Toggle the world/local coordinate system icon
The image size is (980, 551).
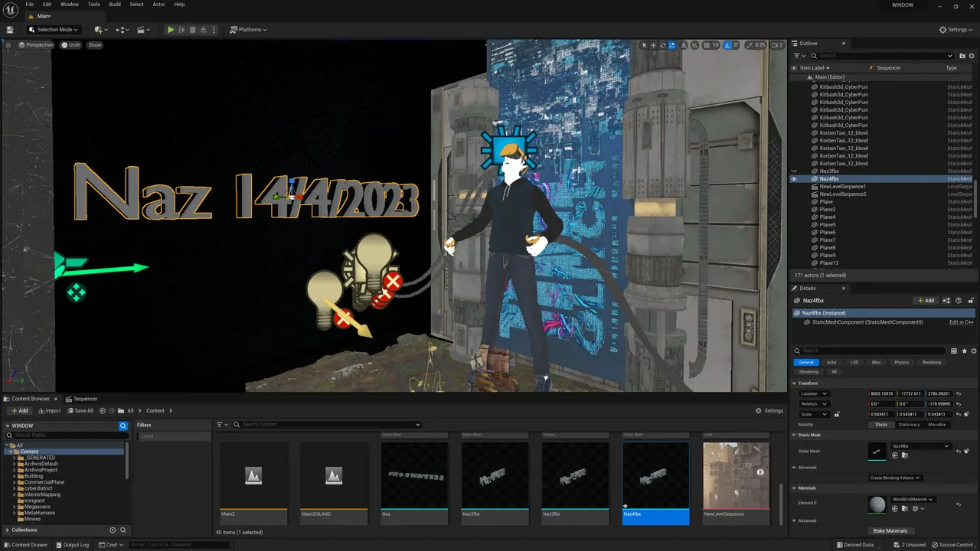(x=684, y=45)
